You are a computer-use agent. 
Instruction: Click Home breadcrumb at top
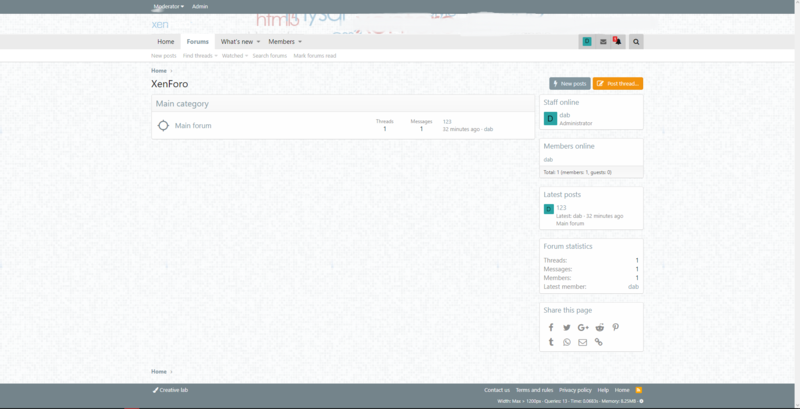click(159, 71)
